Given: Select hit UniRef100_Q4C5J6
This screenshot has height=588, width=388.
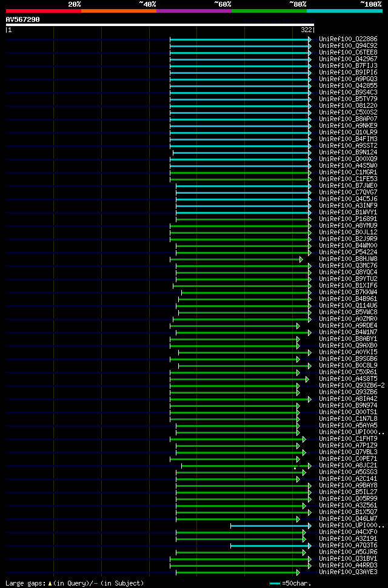Looking at the screenshot, I should 348,199.
